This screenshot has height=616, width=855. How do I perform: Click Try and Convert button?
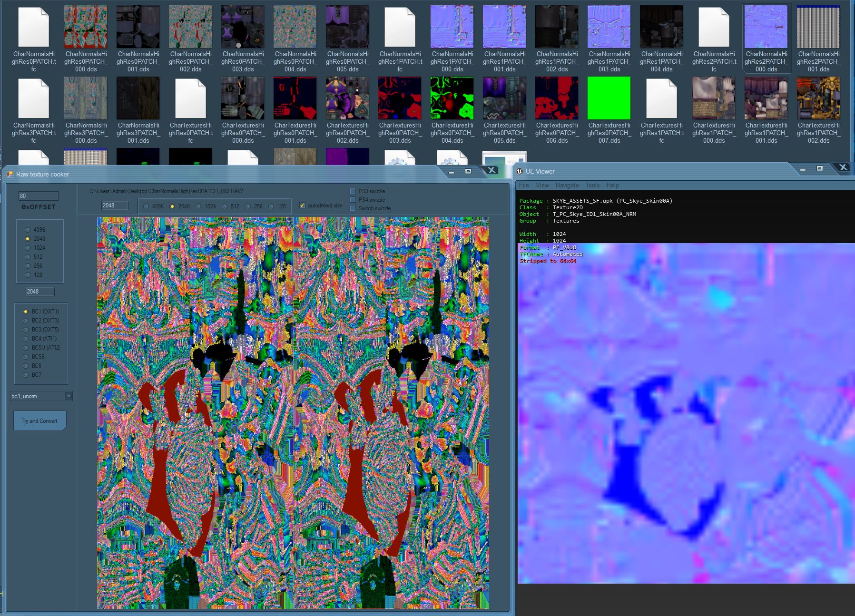pos(39,421)
